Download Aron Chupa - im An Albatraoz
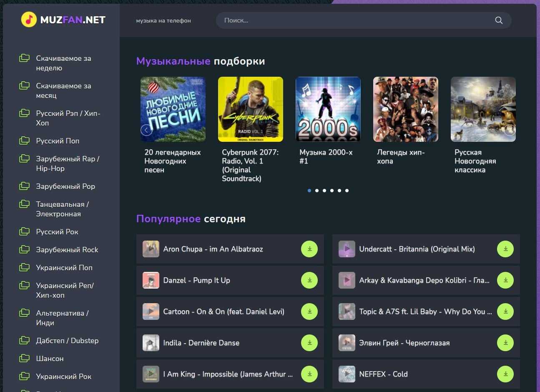The image size is (540, 392). pos(309,249)
